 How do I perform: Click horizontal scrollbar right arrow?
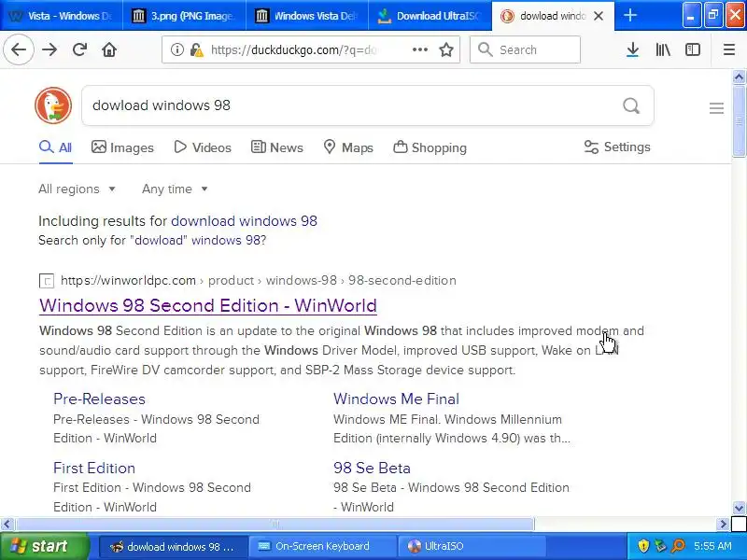click(x=723, y=525)
